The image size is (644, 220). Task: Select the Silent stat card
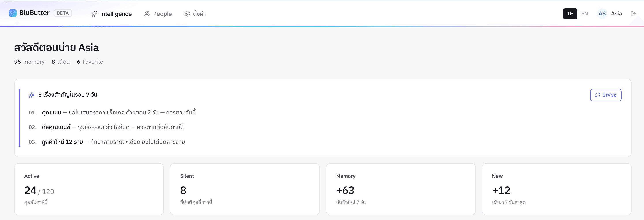coord(245,189)
